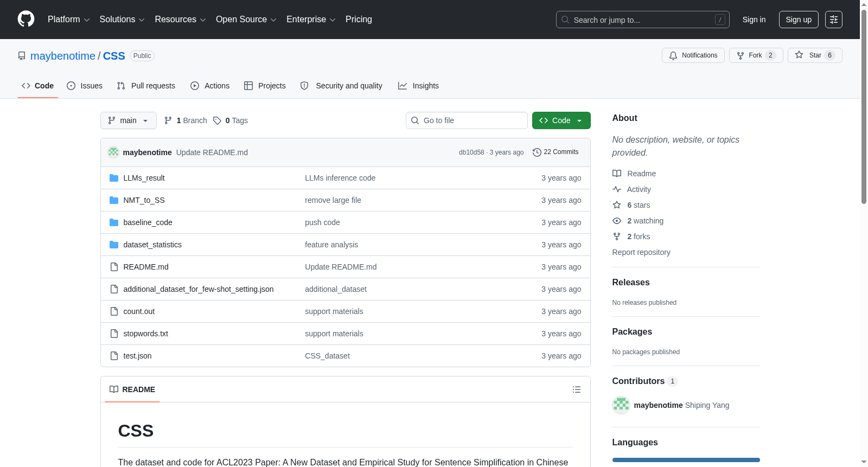Click the Go to file search field
Viewport: 868px width, 467px height.
click(467, 120)
